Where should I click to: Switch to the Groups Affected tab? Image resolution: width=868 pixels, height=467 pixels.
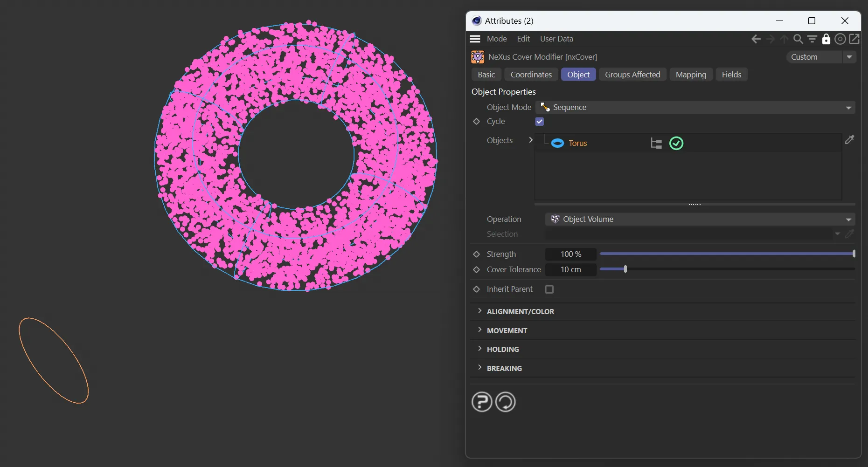[x=632, y=75]
